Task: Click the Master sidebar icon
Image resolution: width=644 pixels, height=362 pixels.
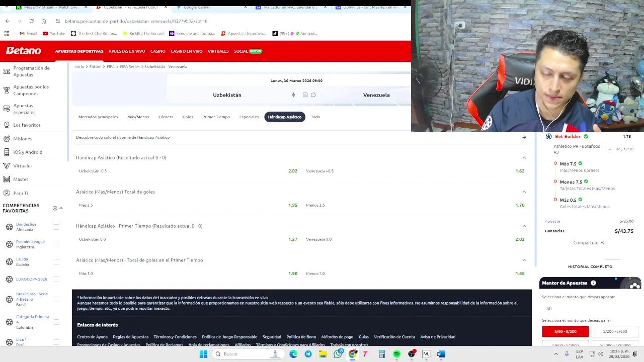Action: click(x=7, y=179)
